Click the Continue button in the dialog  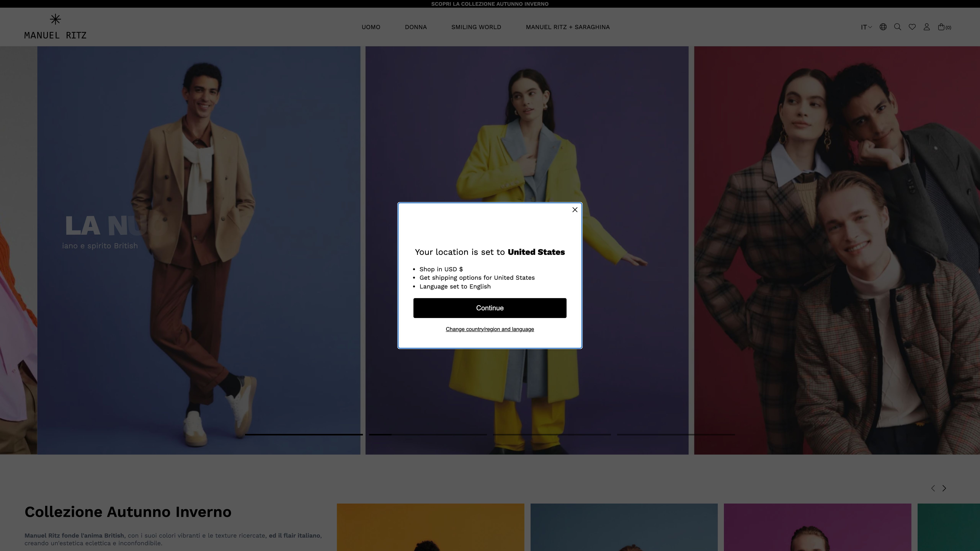point(490,308)
